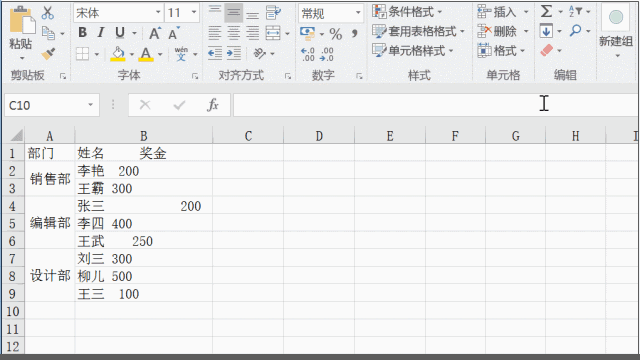Open Format as Table 套用表格格式 menu
Image resolution: width=640 pixels, height=360 pixels.
pyautogui.click(x=418, y=31)
